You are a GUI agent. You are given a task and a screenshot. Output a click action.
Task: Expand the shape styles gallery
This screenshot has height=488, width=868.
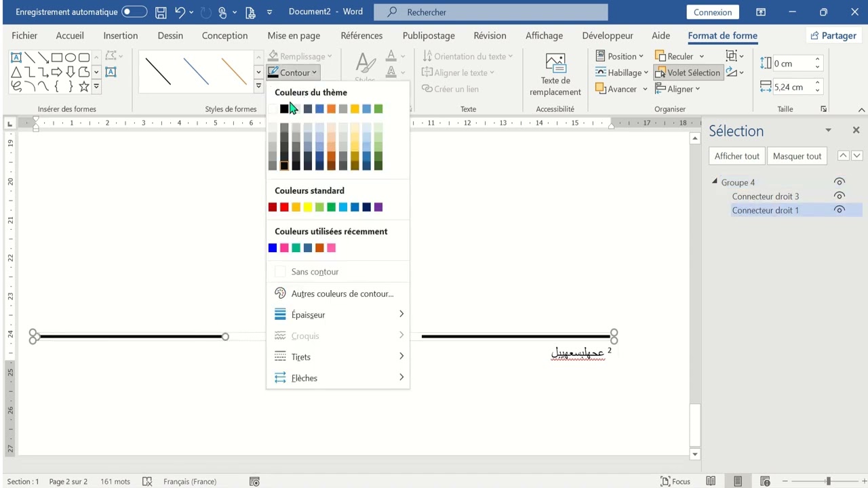point(258,86)
